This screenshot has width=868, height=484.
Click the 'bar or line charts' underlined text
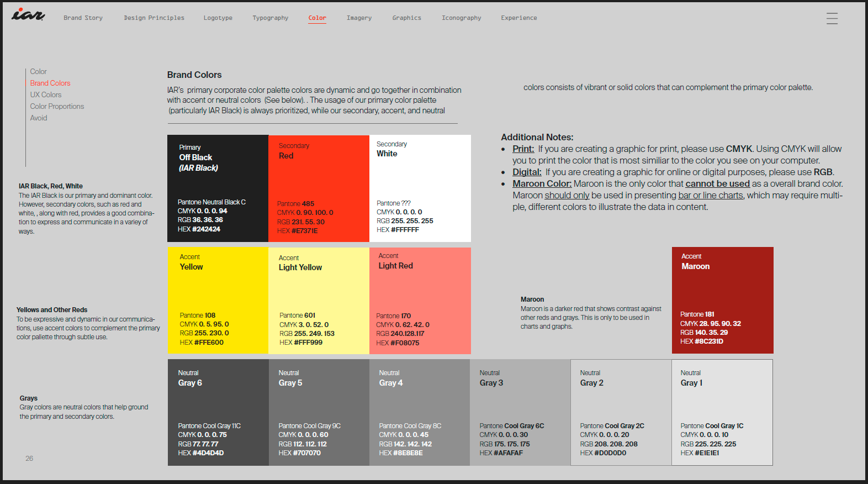711,195
